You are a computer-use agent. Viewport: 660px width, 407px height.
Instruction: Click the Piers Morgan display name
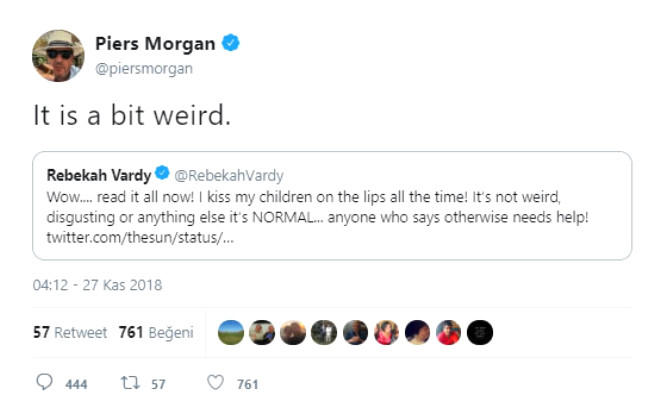pyautogui.click(x=155, y=43)
